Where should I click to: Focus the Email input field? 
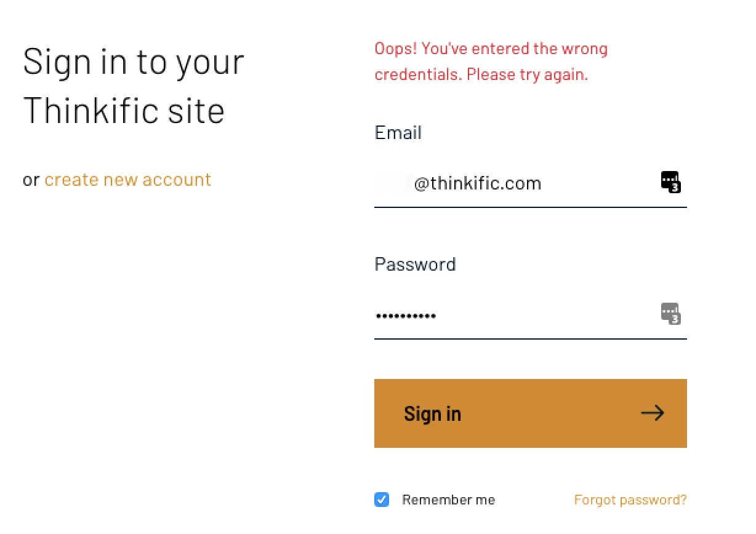pyautogui.click(x=531, y=183)
